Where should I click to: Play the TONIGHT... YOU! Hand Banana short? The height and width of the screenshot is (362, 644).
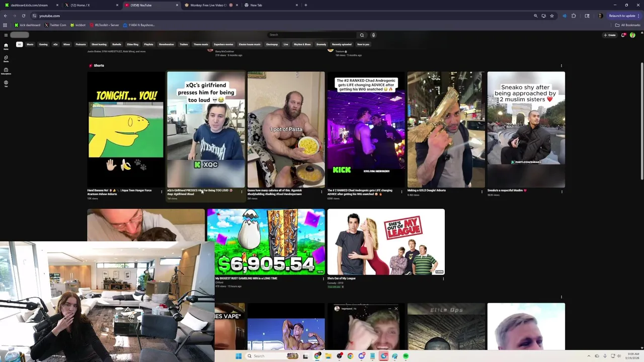tap(126, 129)
